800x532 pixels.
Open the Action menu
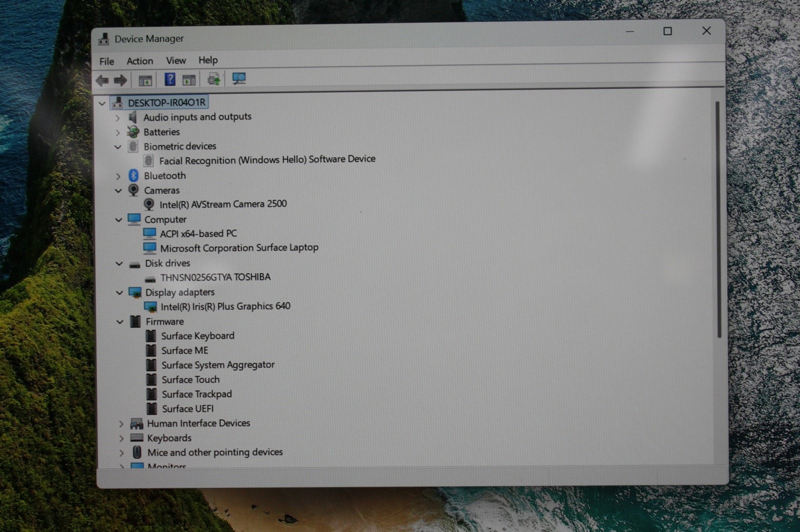coord(140,61)
